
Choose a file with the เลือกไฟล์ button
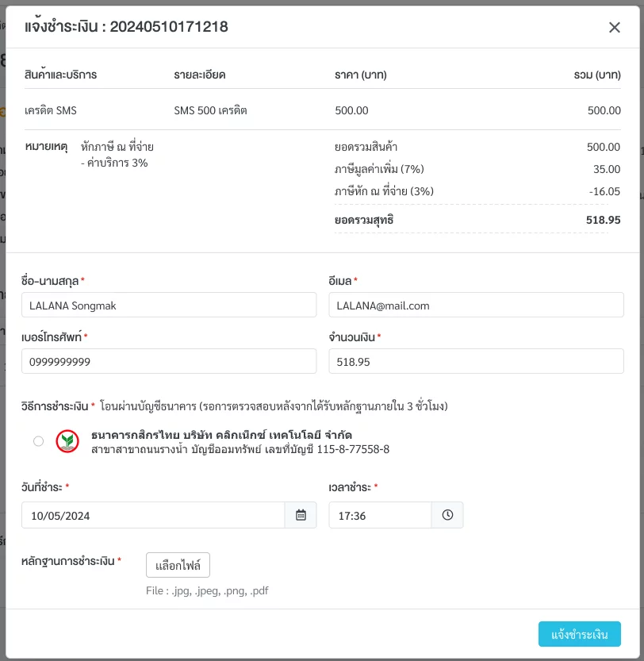pos(178,565)
